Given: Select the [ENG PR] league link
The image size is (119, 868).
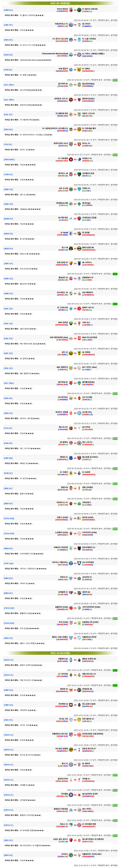Looking at the screenshot, I should [x=9, y=458].
